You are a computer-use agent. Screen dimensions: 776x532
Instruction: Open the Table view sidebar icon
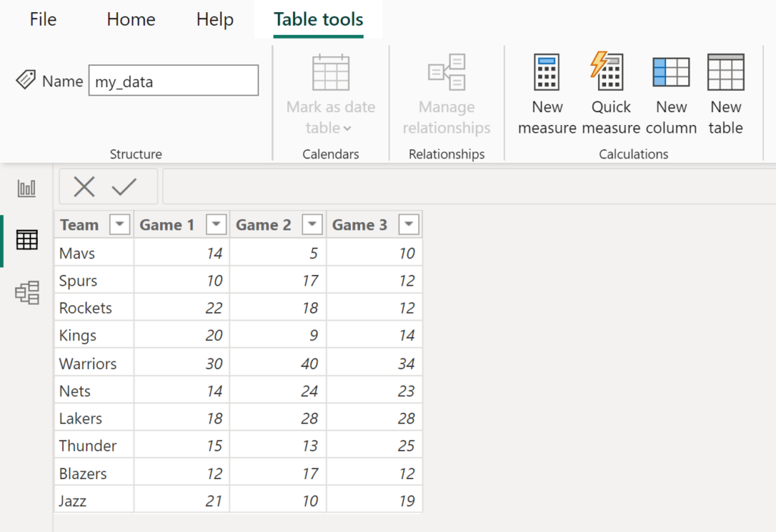click(x=27, y=240)
